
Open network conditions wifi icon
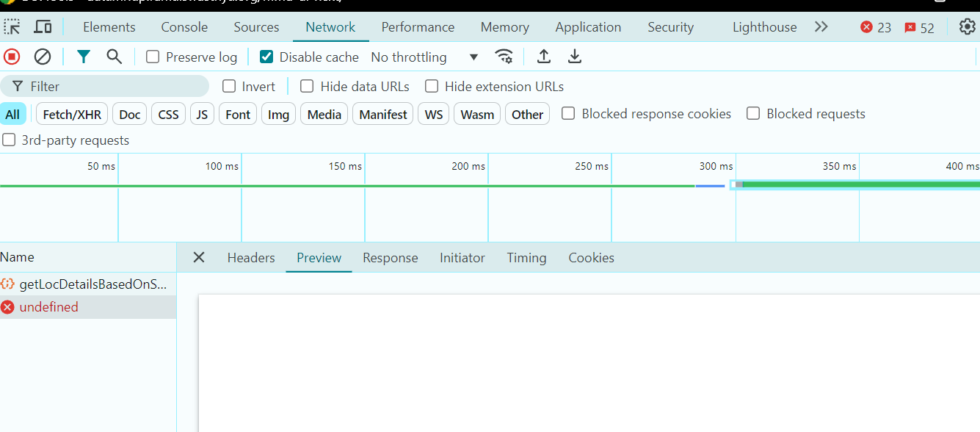tap(504, 57)
